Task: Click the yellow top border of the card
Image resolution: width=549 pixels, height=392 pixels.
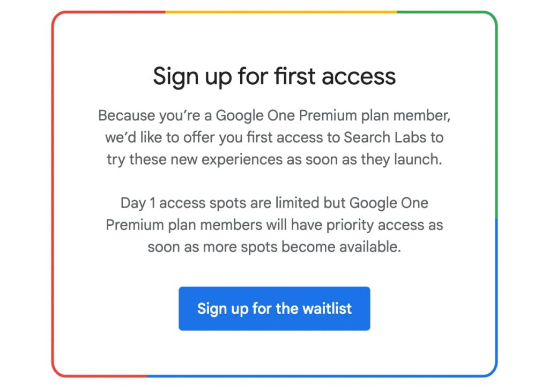Action: coord(279,12)
